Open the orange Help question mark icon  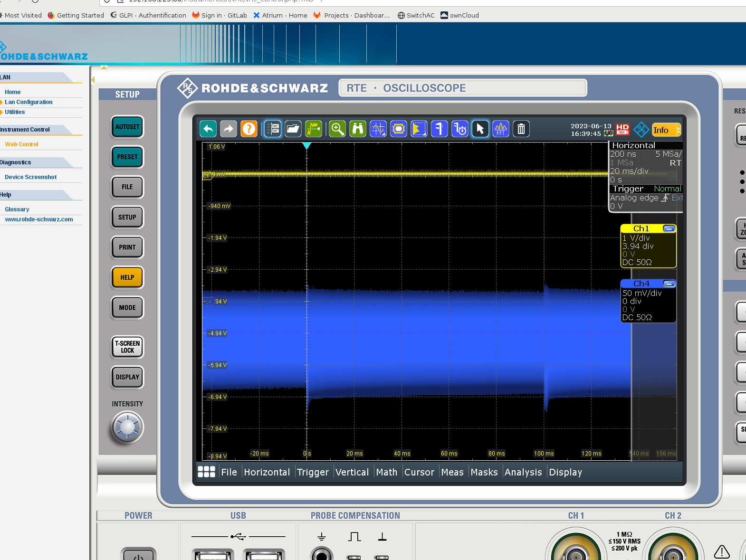249,129
